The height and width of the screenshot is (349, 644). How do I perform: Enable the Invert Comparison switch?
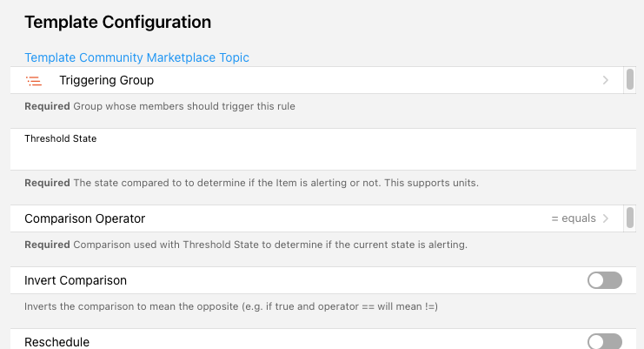tap(605, 280)
